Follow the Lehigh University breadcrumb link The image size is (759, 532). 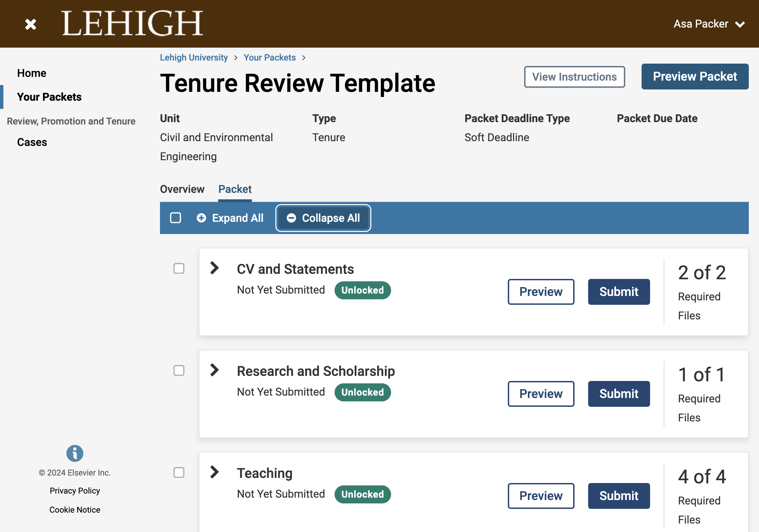tap(194, 57)
